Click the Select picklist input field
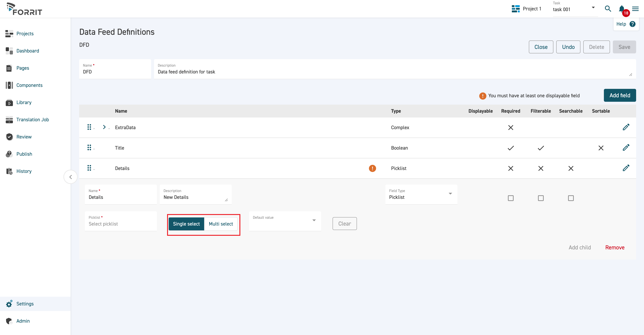644x335 pixels. tap(121, 224)
